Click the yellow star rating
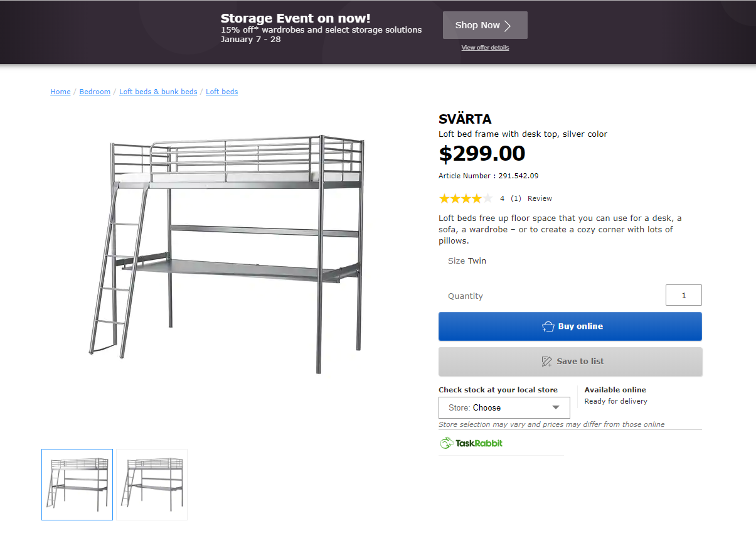This screenshot has width=756, height=538. pos(466,198)
